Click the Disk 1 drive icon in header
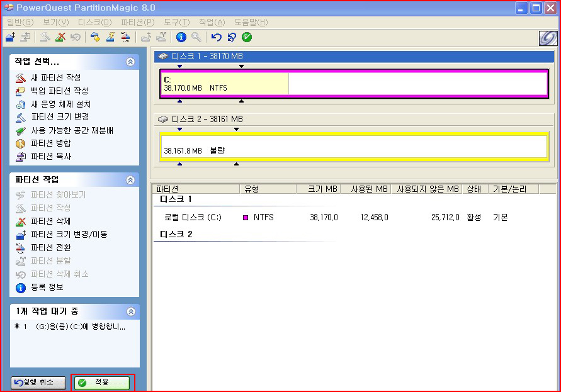Screen dimensions: 561x392 (x=163, y=56)
